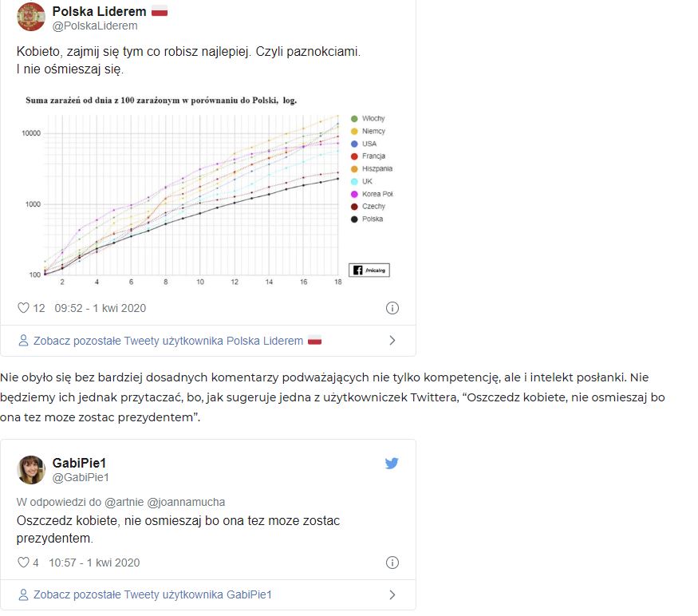Click person icon beside Polska Liderem tweets link

tap(23, 341)
